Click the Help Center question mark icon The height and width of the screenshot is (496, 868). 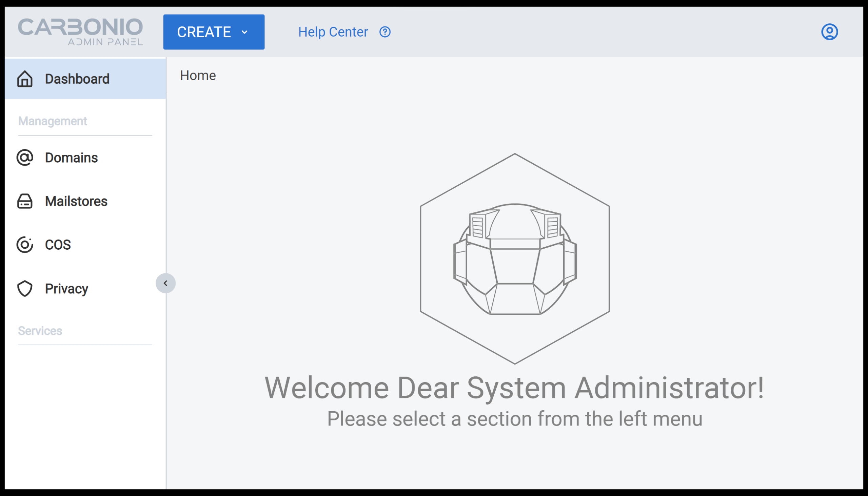(x=385, y=32)
